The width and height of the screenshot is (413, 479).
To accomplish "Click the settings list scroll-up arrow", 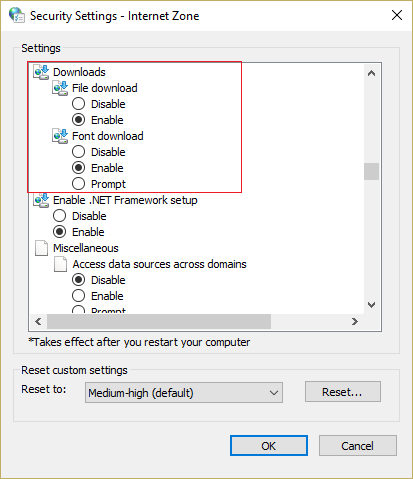I will (x=371, y=73).
